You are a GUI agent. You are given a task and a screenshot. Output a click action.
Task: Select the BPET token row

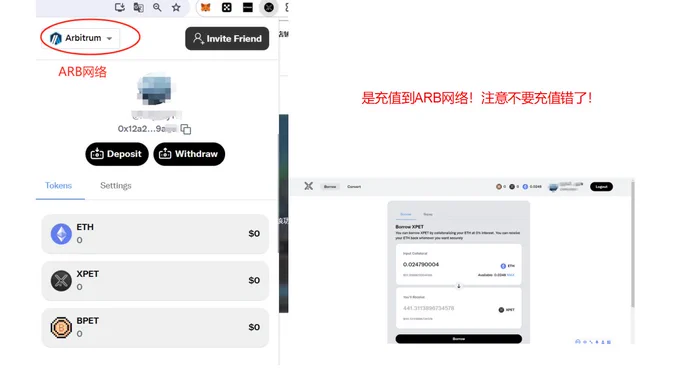155,328
